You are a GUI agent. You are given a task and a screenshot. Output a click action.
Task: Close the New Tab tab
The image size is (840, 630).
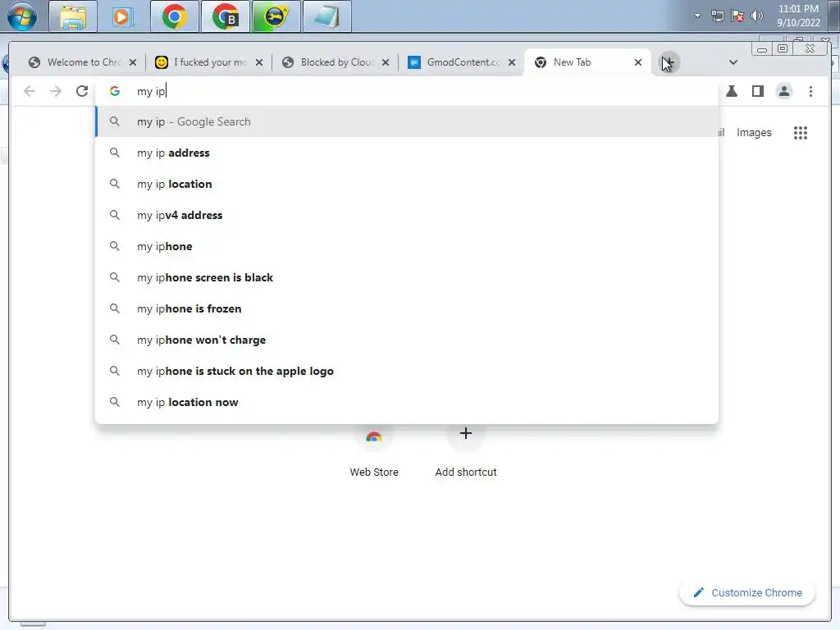click(638, 62)
